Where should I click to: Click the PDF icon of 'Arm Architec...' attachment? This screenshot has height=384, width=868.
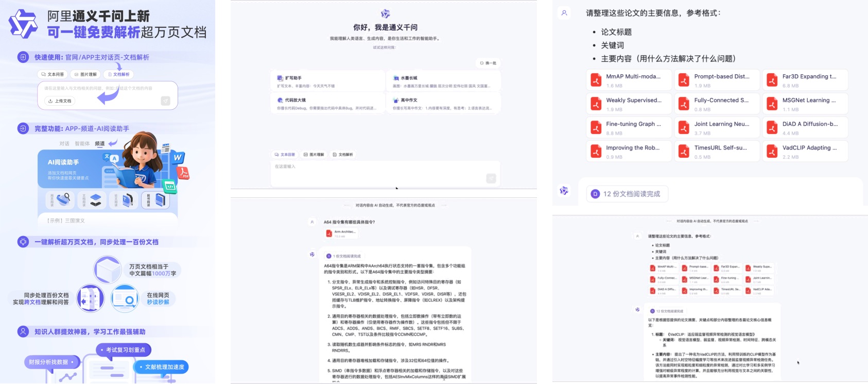point(329,233)
